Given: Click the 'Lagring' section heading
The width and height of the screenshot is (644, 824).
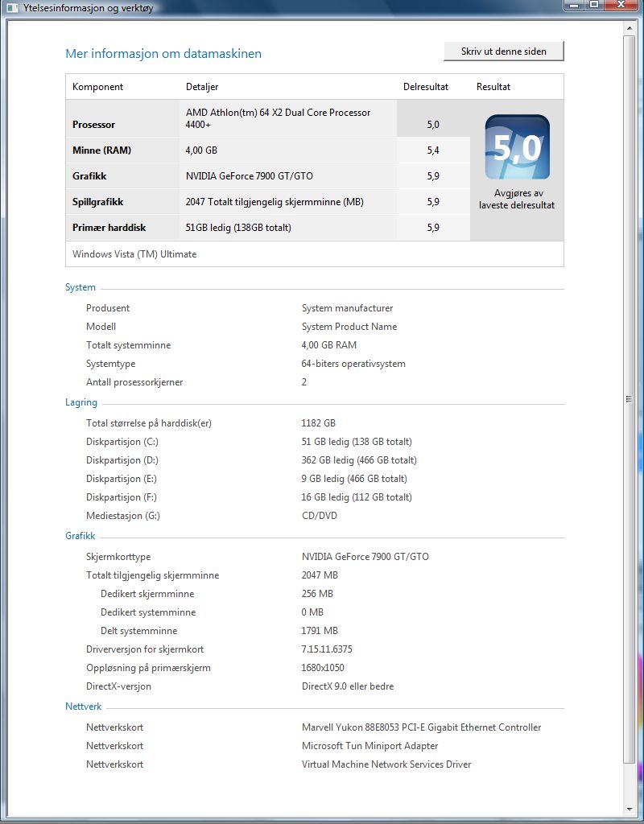Looking at the screenshot, I should (81, 402).
